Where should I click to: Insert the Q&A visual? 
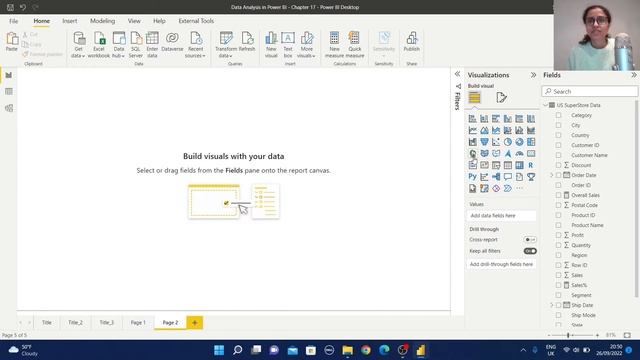[x=507, y=177]
